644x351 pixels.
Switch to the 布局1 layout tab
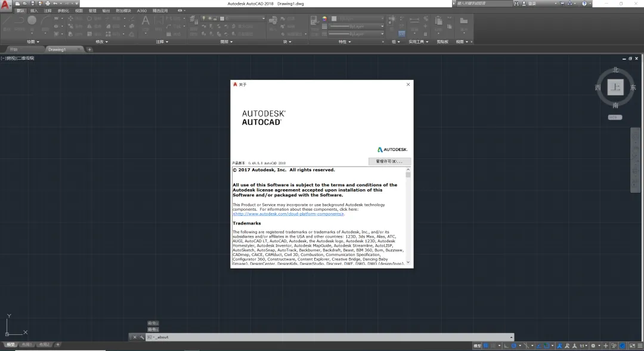pyautogui.click(x=27, y=344)
